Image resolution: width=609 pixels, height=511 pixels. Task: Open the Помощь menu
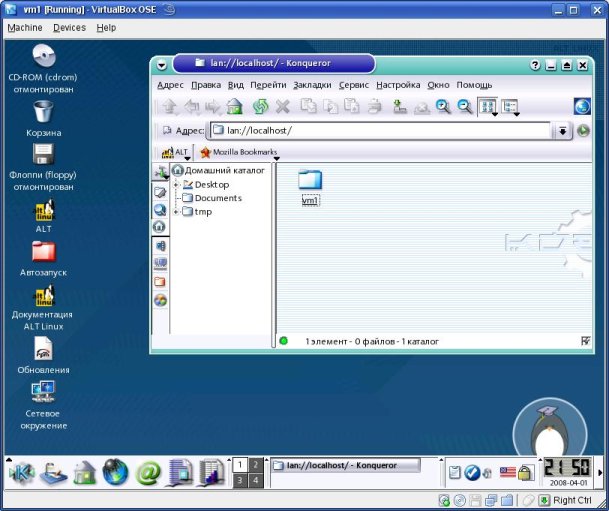tap(474, 85)
